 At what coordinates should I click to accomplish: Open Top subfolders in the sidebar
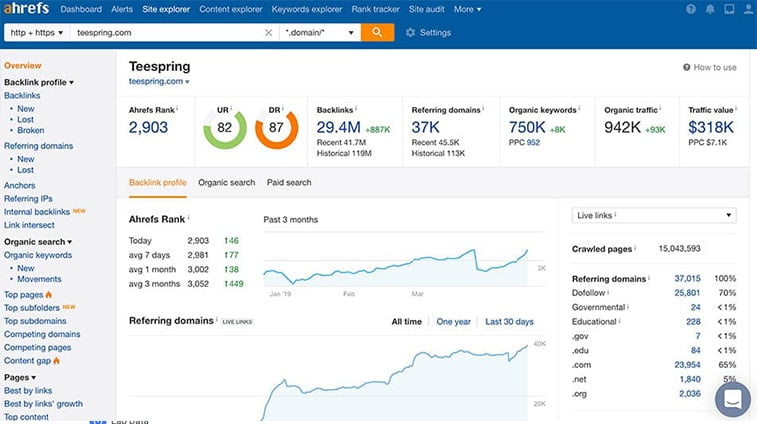point(32,308)
